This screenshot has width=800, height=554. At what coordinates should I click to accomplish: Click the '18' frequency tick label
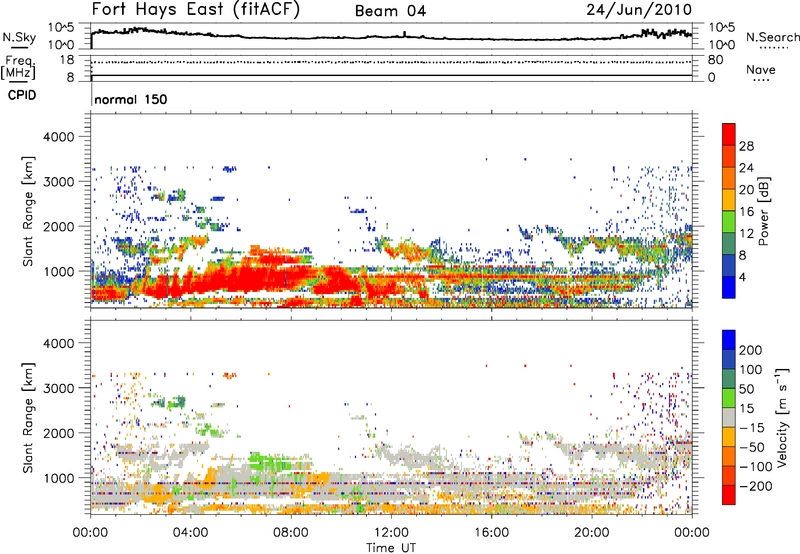(67, 60)
